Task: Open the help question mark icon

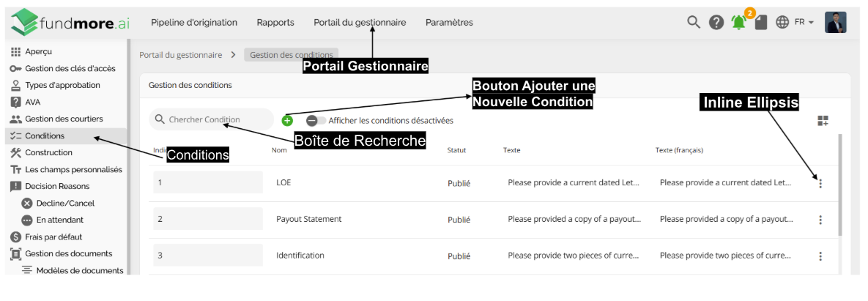Action: [716, 23]
